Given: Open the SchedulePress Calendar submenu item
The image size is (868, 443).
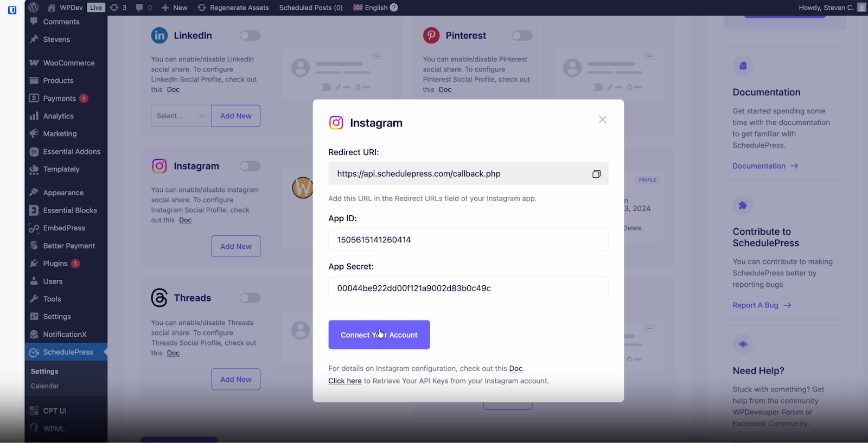Looking at the screenshot, I should point(45,386).
